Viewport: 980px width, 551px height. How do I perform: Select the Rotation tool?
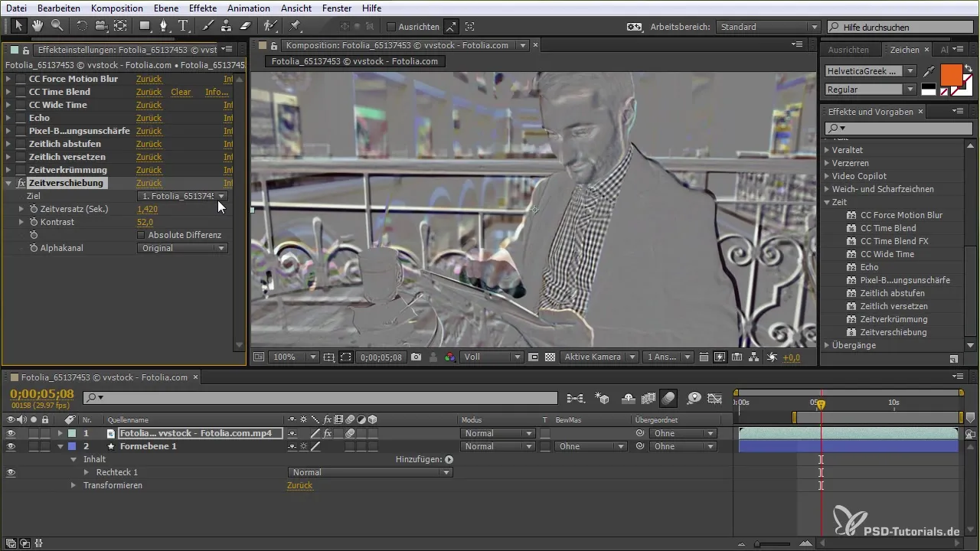coord(82,26)
